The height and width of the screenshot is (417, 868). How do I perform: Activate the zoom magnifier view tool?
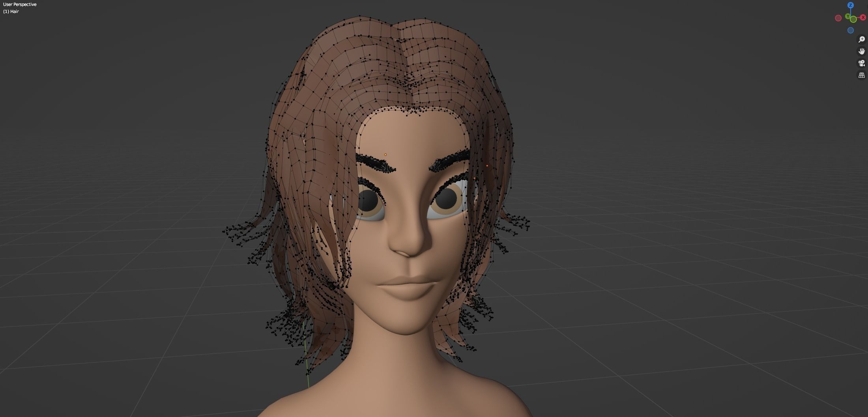pos(862,39)
